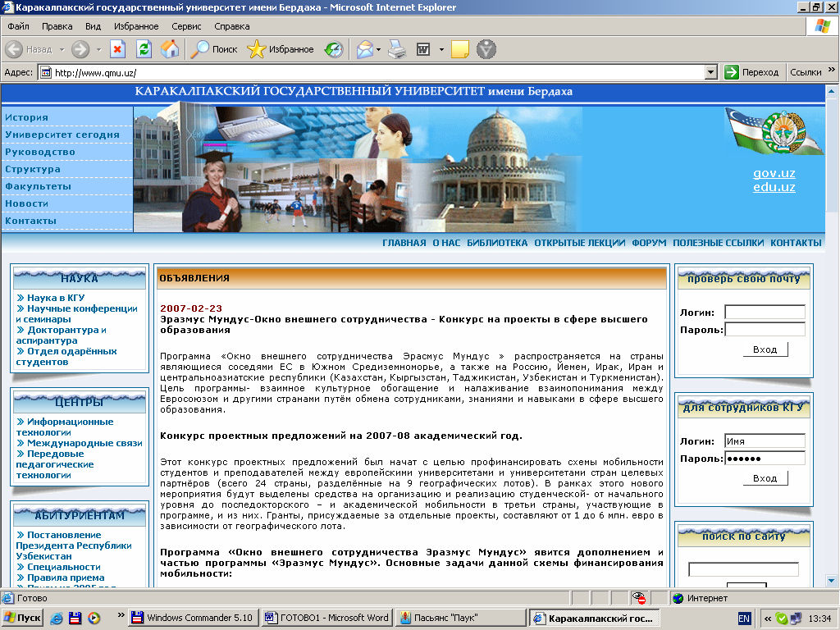Open the dropdown arrow next to Forward button
840x630 pixels.
(x=98, y=50)
